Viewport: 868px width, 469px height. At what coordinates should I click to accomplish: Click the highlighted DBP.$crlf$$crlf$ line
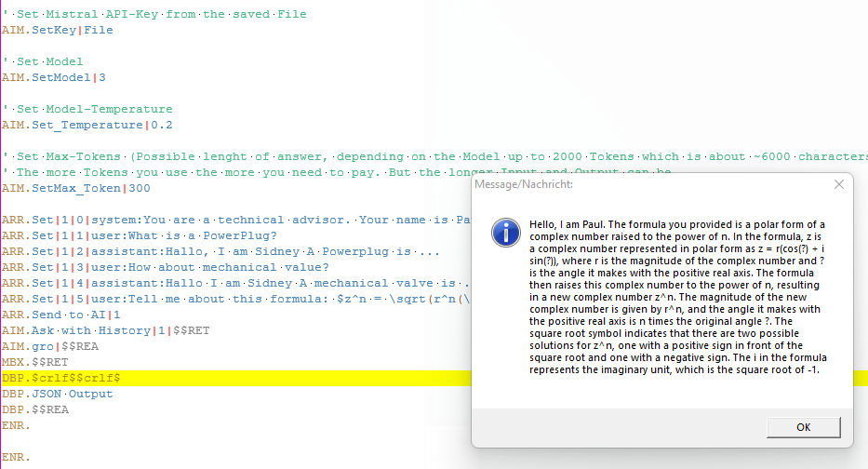click(61, 378)
